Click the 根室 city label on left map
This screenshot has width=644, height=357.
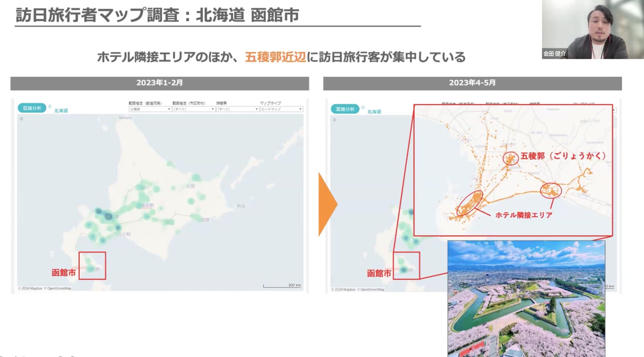(241, 206)
